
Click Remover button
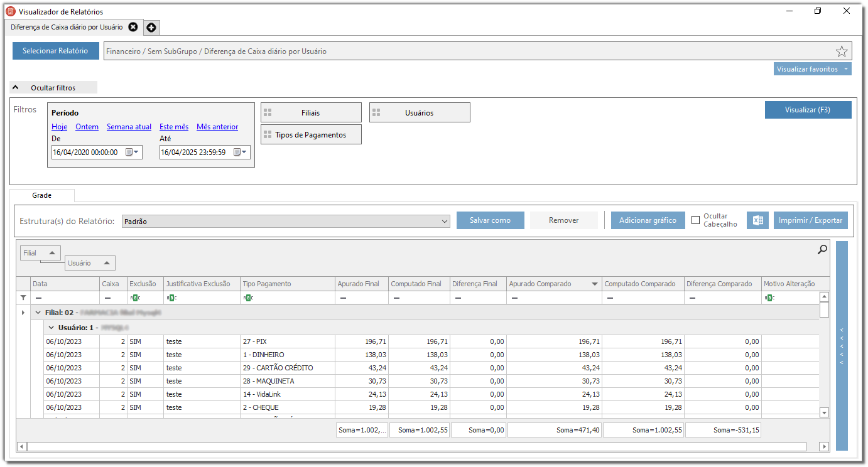click(564, 220)
